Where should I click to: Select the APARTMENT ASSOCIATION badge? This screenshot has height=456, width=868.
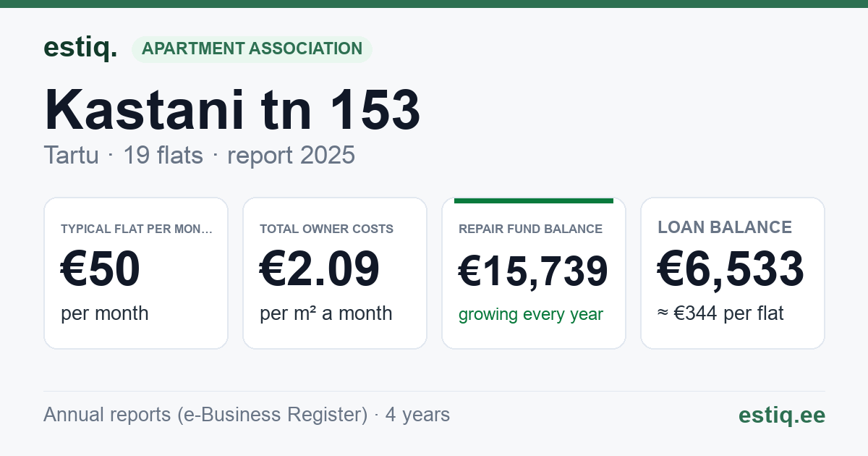pyautogui.click(x=252, y=49)
